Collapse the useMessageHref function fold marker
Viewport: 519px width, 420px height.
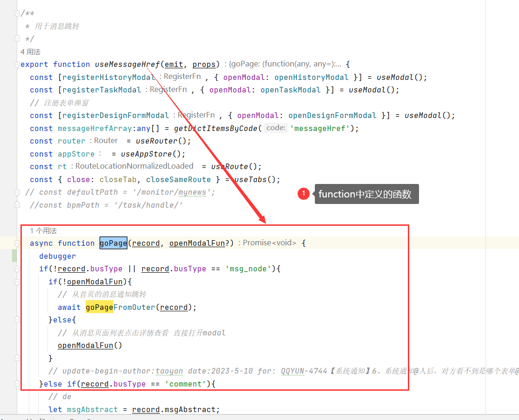17,65
